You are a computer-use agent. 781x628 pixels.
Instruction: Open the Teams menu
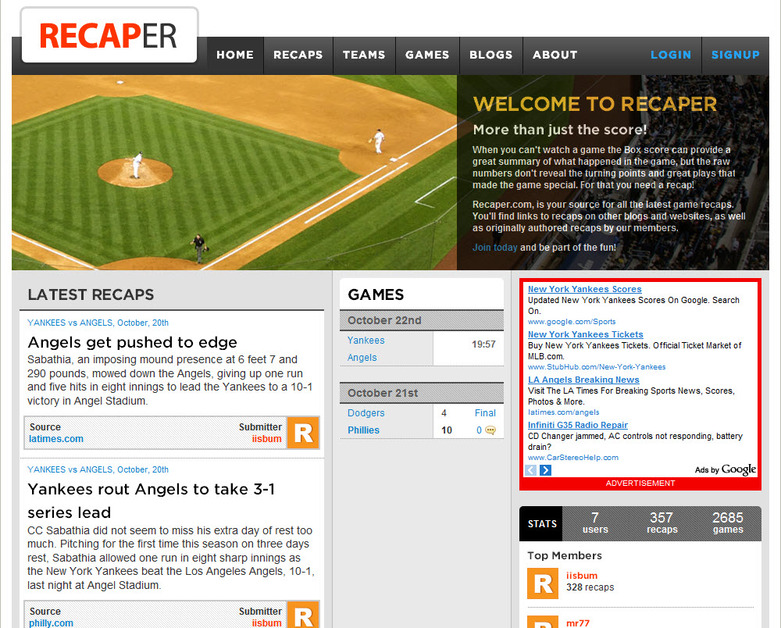[364, 55]
